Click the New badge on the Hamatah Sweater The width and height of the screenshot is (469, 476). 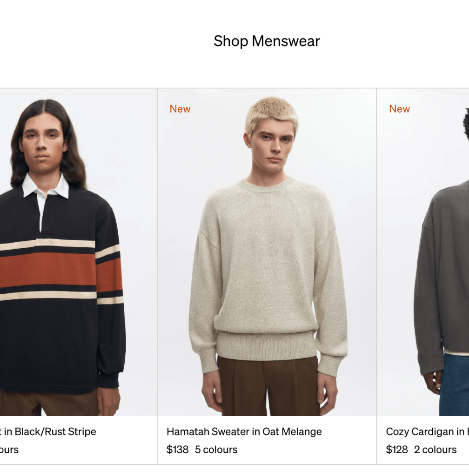click(x=180, y=109)
